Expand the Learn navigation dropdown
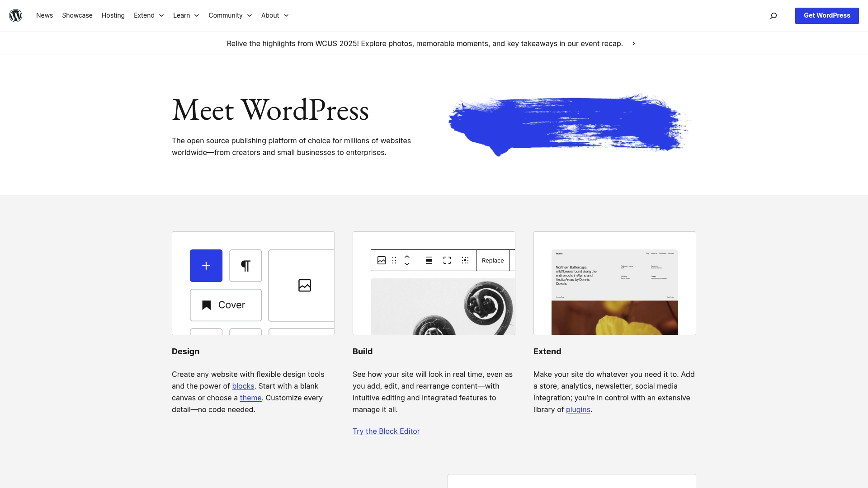Image resolution: width=868 pixels, height=488 pixels. 185,15
